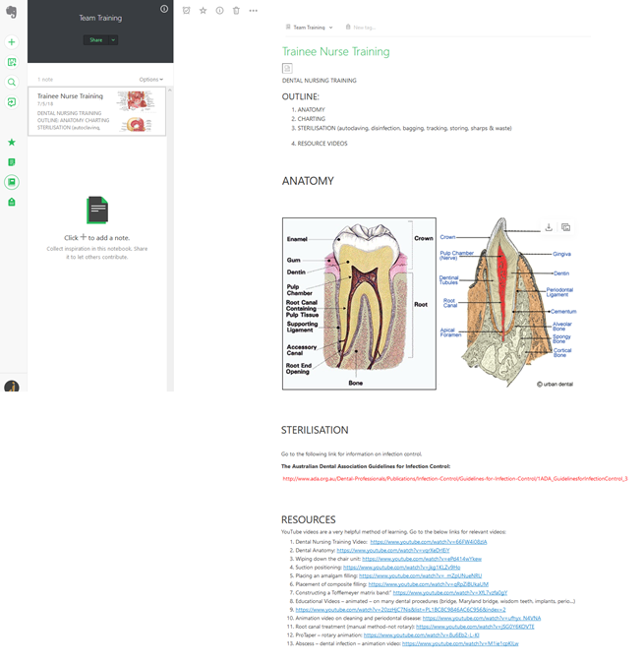Screen dimensions: 644x663
Task: Click the attachment file icon under the title
Action: 287,68
